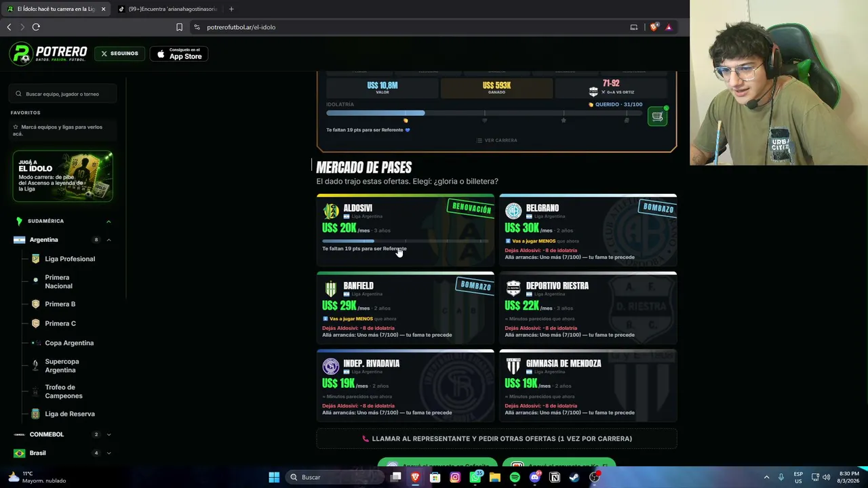Click the Indep. Rivadavia club crest
868x488 pixels.
[330, 367]
